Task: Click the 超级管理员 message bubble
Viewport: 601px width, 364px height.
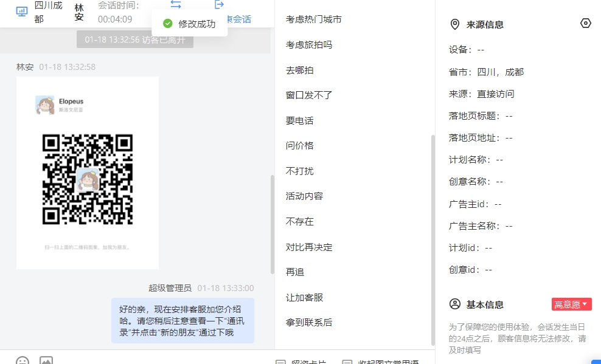Action: click(183, 321)
